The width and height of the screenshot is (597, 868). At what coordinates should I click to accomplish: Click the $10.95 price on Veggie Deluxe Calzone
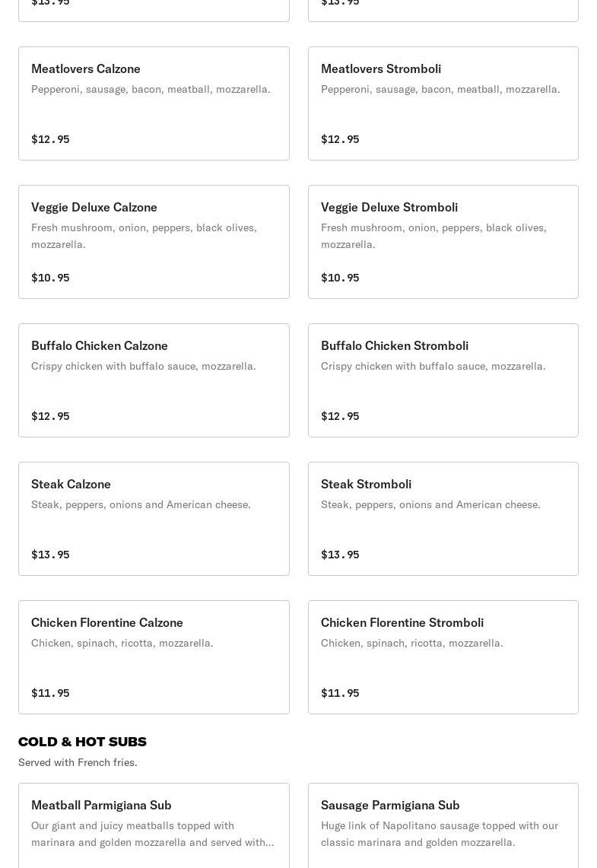pyautogui.click(x=50, y=278)
